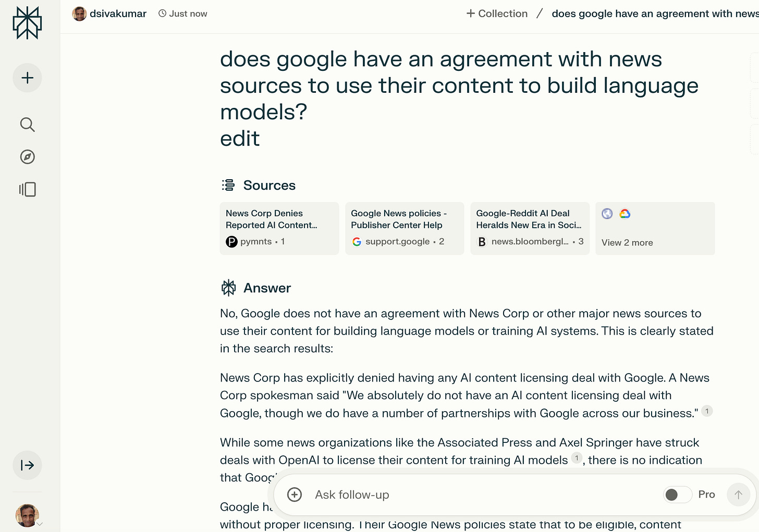Open citation 1 after OpenAI models sentence

coord(577,458)
